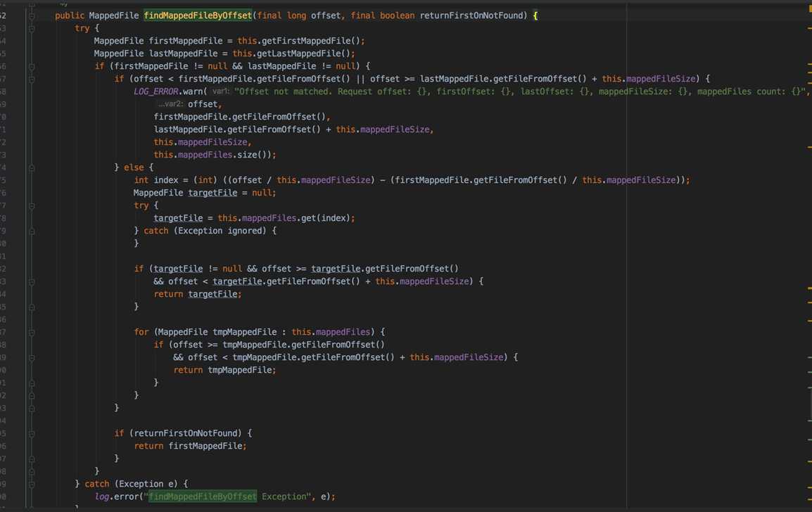Click this.mappedFiles.size() call
The image size is (812, 512).
pos(212,155)
